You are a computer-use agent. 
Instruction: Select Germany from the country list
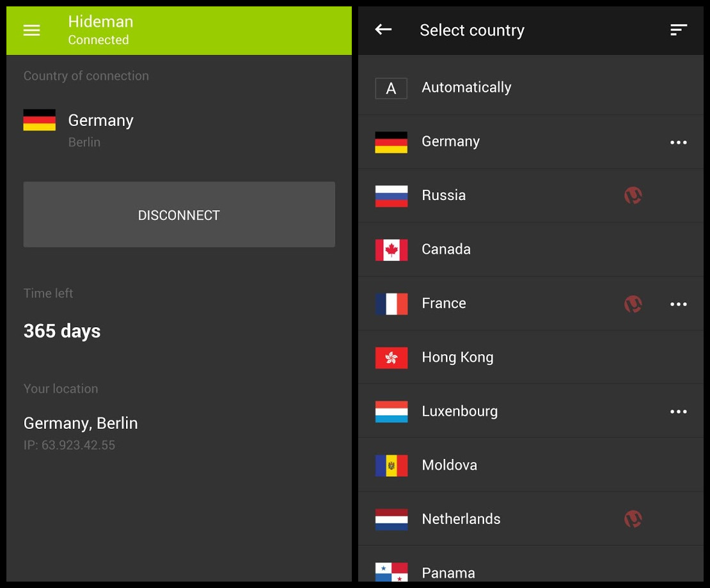click(x=531, y=142)
